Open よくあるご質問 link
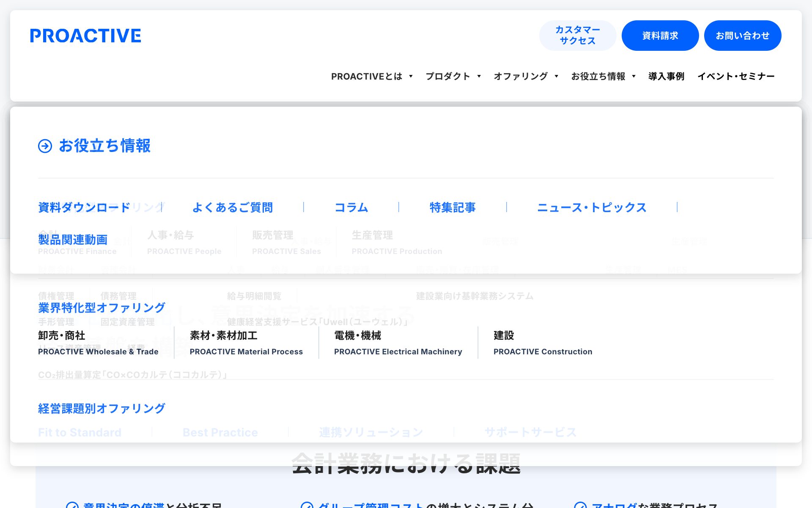Image resolution: width=812 pixels, height=508 pixels. click(232, 207)
